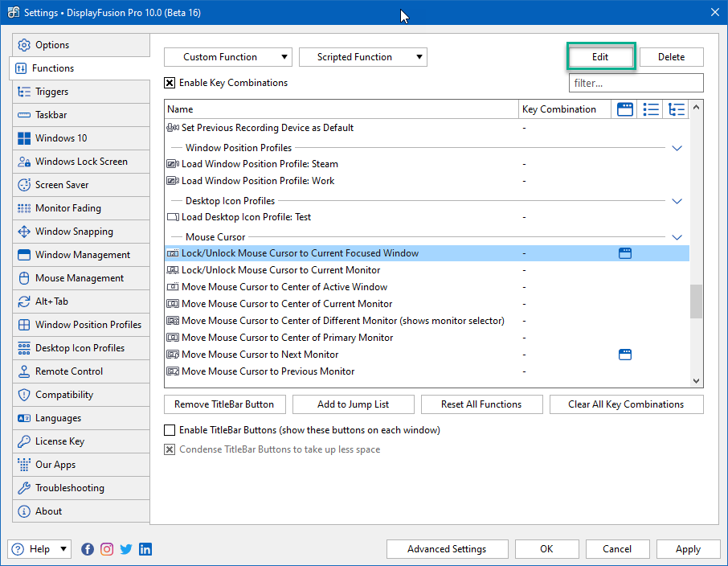Screen dimensions: 728x566
Task: Click the icon for Move Mouse Cursor to Primary Monitor
Action: [x=173, y=338]
